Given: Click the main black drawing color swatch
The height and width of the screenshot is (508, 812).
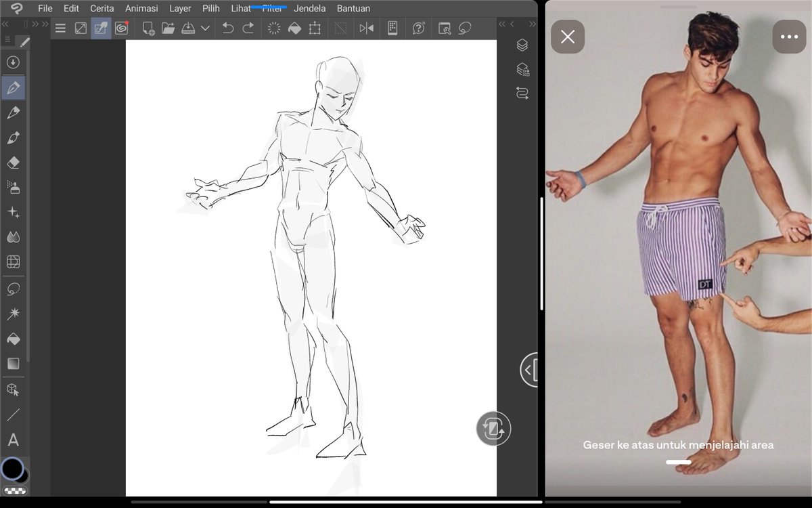Looking at the screenshot, I should coord(12,468).
